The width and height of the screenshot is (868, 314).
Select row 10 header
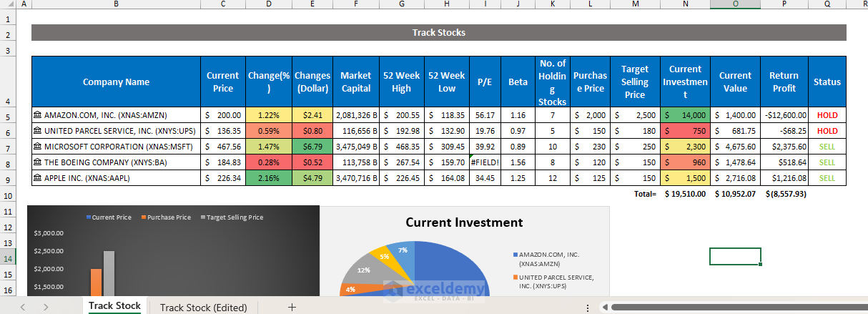click(x=9, y=195)
